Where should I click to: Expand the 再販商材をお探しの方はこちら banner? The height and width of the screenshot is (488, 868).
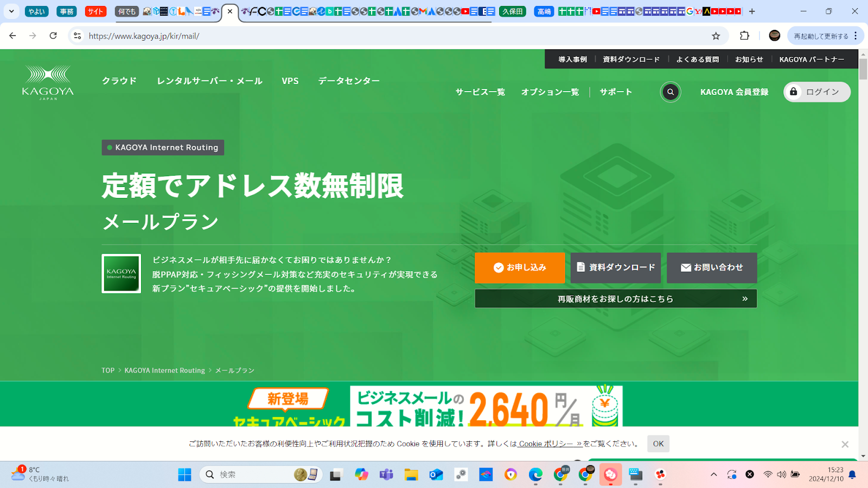[x=616, y=299]
